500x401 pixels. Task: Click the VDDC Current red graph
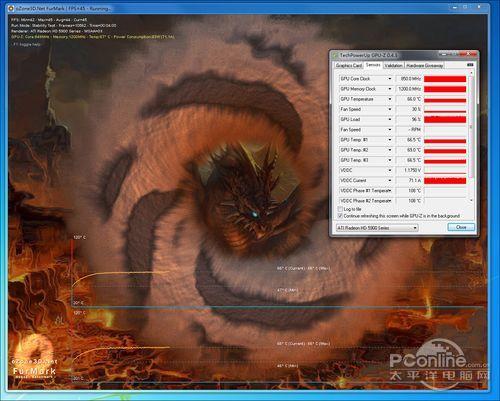click(445, 180)
